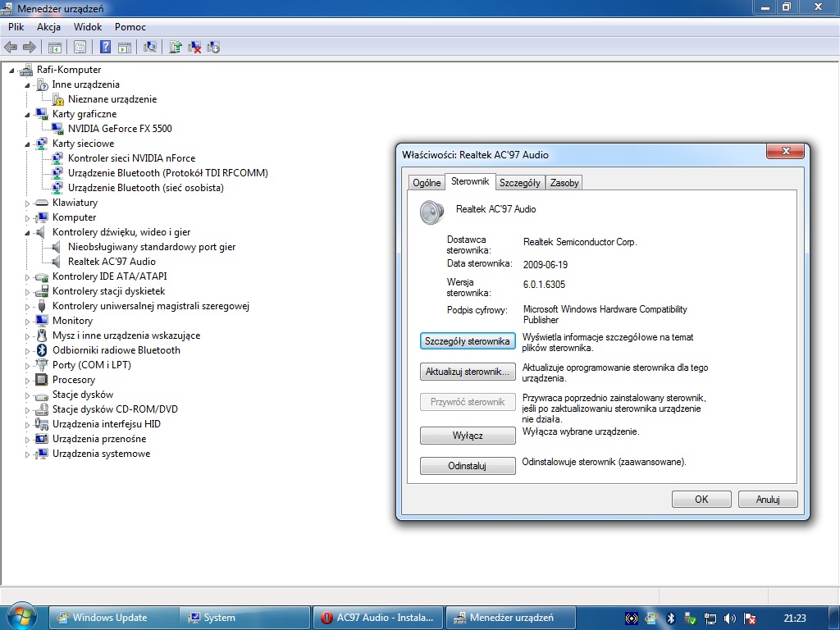This screenshot has height=630, width=840.
Task: Switch to AC97 Audio Opera taskbar button
Action: point(379,618)
